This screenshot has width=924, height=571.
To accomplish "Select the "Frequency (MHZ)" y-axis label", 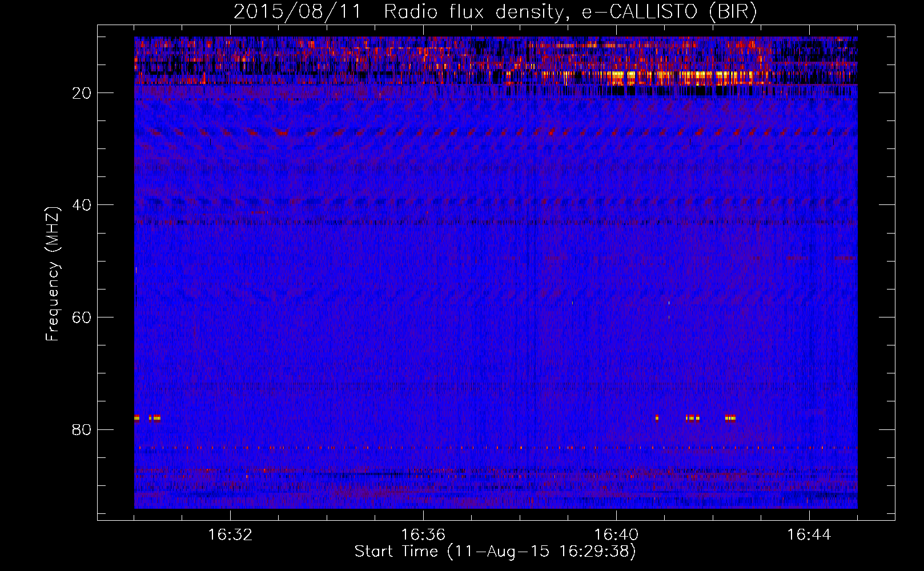I will click(x=53, y=274).
